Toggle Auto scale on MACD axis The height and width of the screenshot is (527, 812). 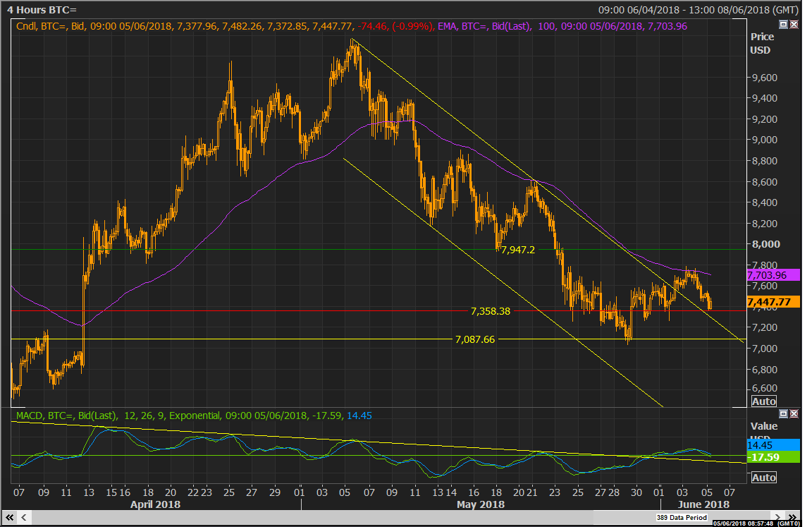[763, 478]
